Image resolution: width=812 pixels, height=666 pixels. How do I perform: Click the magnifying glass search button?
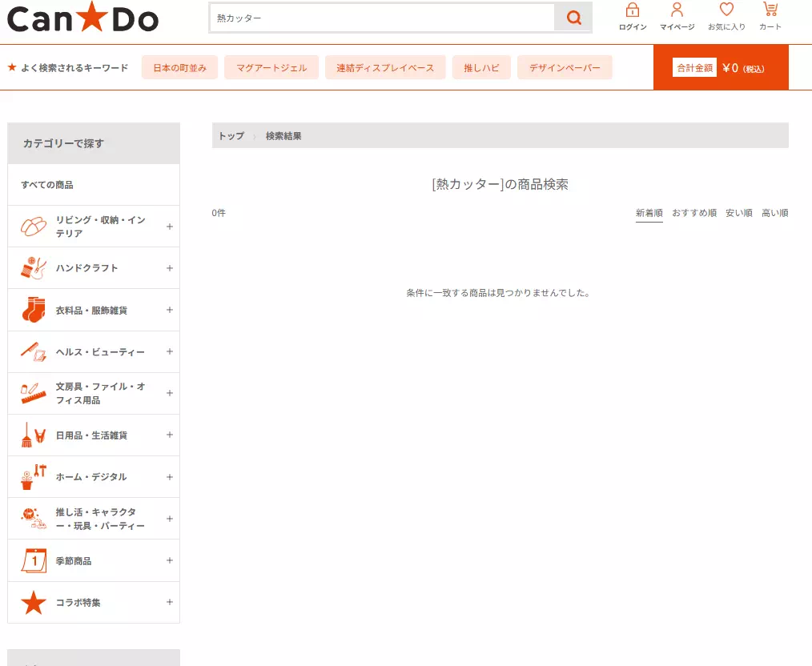(573, 18)
